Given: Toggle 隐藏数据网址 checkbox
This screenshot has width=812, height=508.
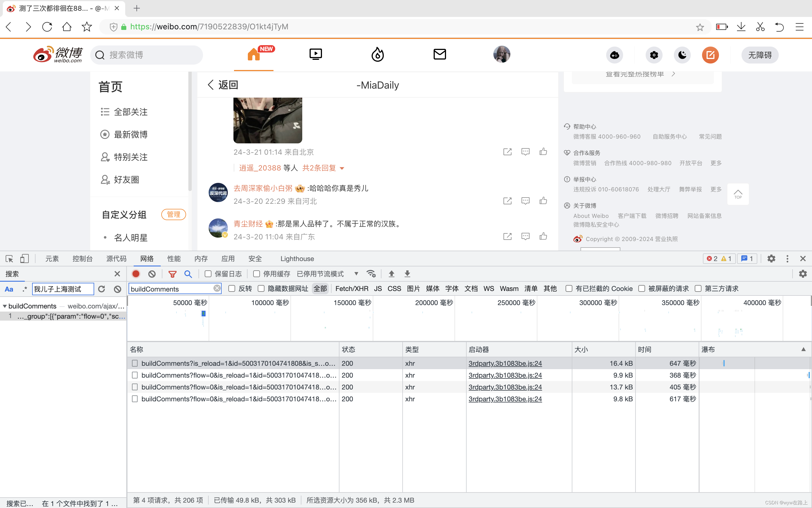Looking at the screenshot, I should click(261, 289).
